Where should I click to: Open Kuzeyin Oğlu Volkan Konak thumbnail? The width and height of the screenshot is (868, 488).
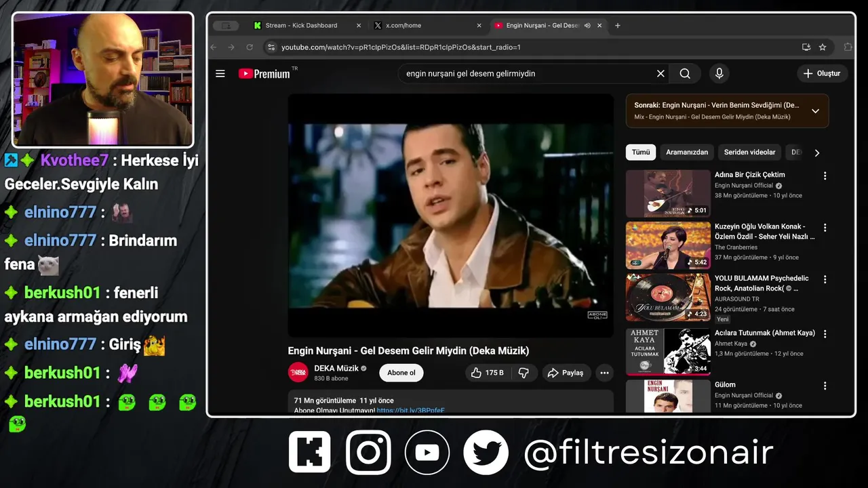tap(668, 245)
